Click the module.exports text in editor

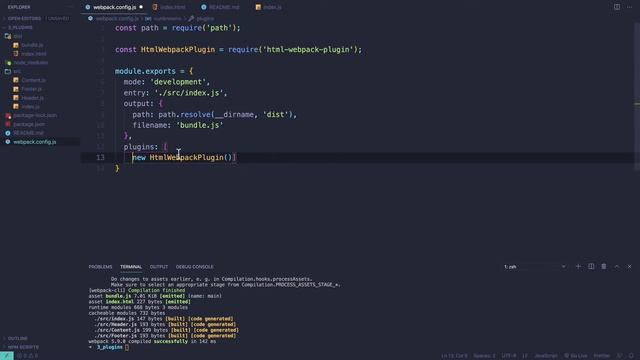(x=145, y=71)
